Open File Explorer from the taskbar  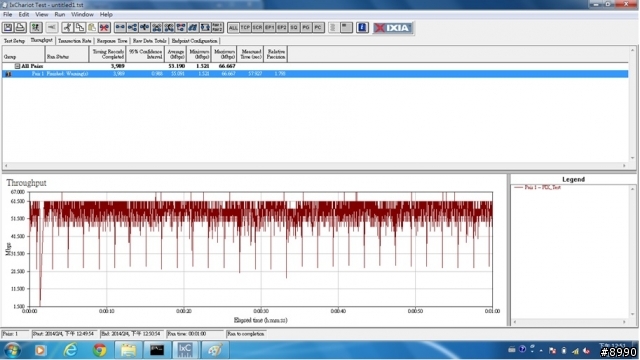click(x=128, y=350)
